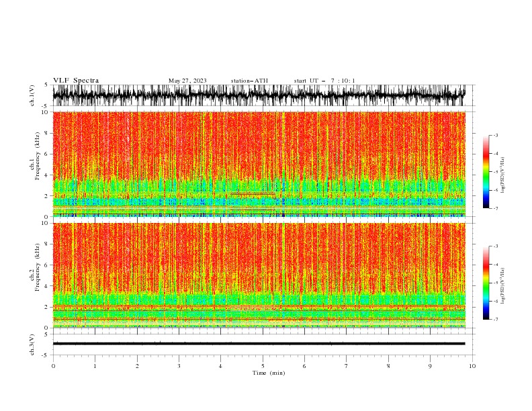Click the 'ch.1(V)' waveform axis label
532x411 pixels.
coord(32,95)
